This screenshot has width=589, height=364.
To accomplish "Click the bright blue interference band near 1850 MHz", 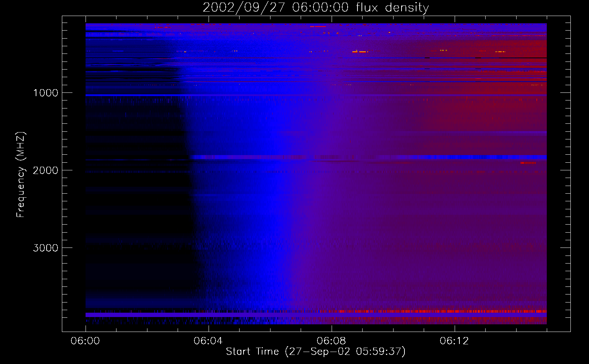I will click(368, 157).
